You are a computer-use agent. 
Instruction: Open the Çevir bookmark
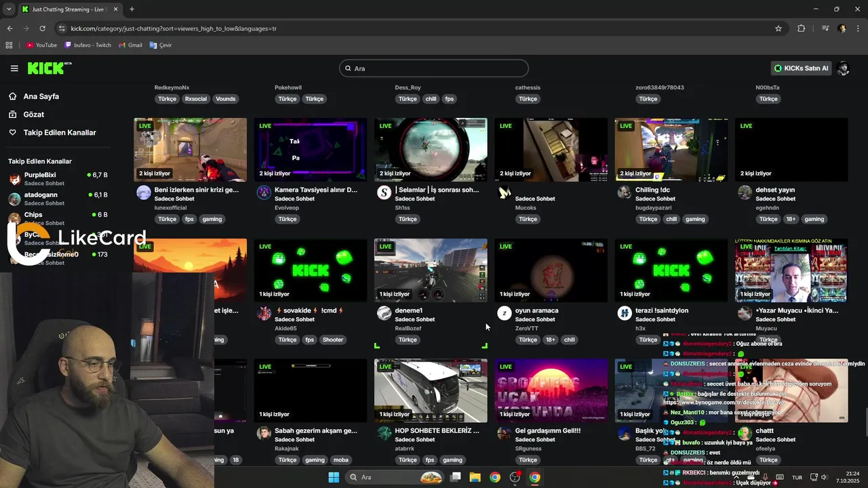point(160,45)
